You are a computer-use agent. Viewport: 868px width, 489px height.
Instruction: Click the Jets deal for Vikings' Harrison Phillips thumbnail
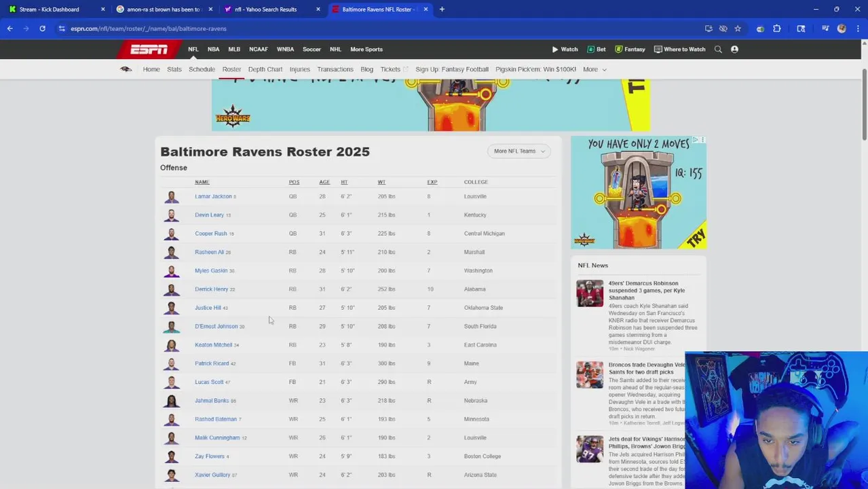coord(590,449)
